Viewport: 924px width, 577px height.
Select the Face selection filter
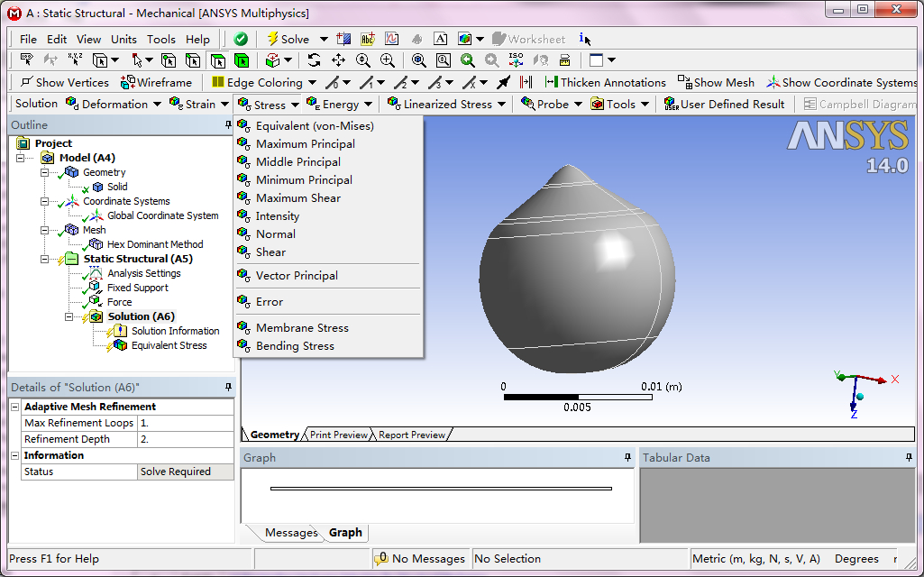(217, 60)
